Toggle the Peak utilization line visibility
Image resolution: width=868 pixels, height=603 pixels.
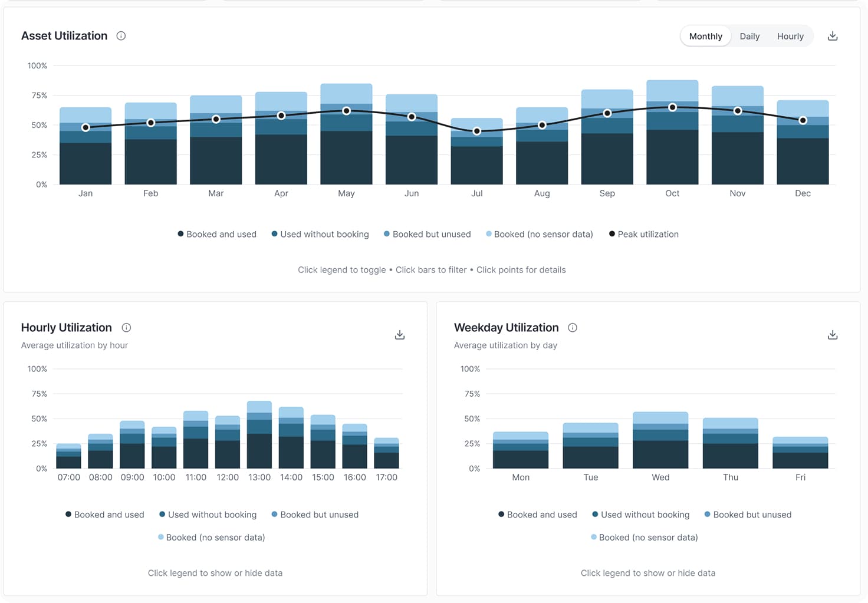coord(643,234)
